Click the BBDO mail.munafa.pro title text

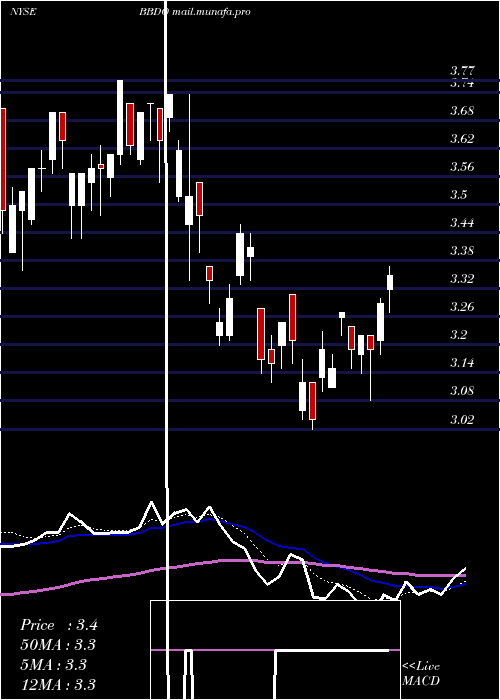click(x=194, y=12)
